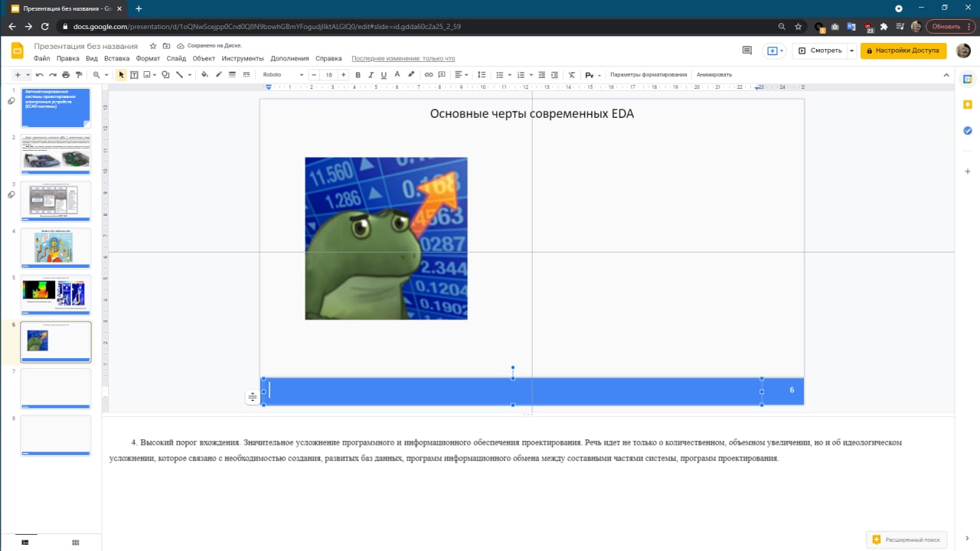Open the Text color picker
980x551 pixels.
397,75
